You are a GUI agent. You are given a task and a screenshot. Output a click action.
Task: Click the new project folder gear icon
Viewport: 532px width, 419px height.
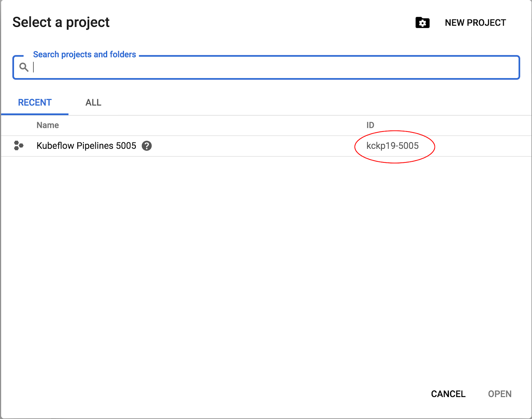coord(422,23)
